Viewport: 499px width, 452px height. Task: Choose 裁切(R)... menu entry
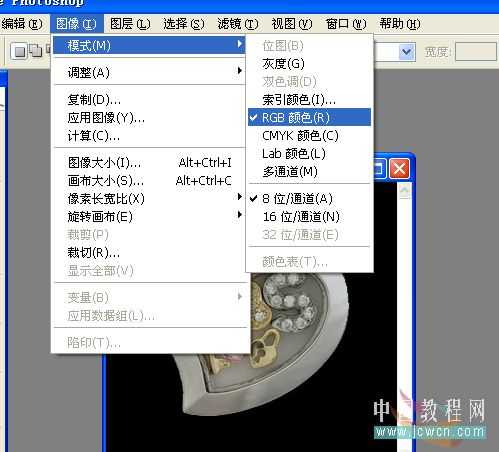pyautogui.click(x=149, y=253)
